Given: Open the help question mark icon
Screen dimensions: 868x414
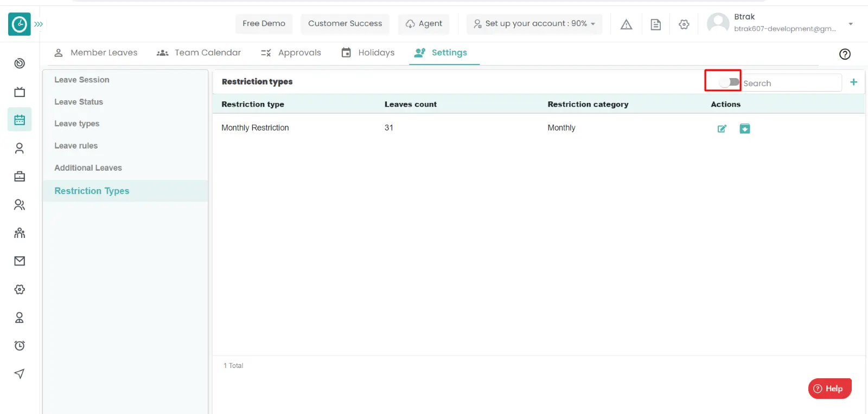Looking at the screenshot, I should [845, 54].
